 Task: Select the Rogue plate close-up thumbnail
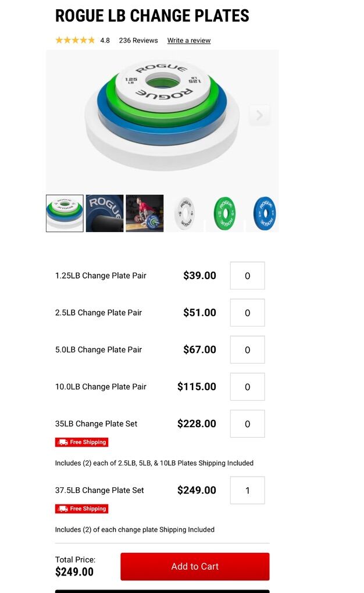pos(105,213)
